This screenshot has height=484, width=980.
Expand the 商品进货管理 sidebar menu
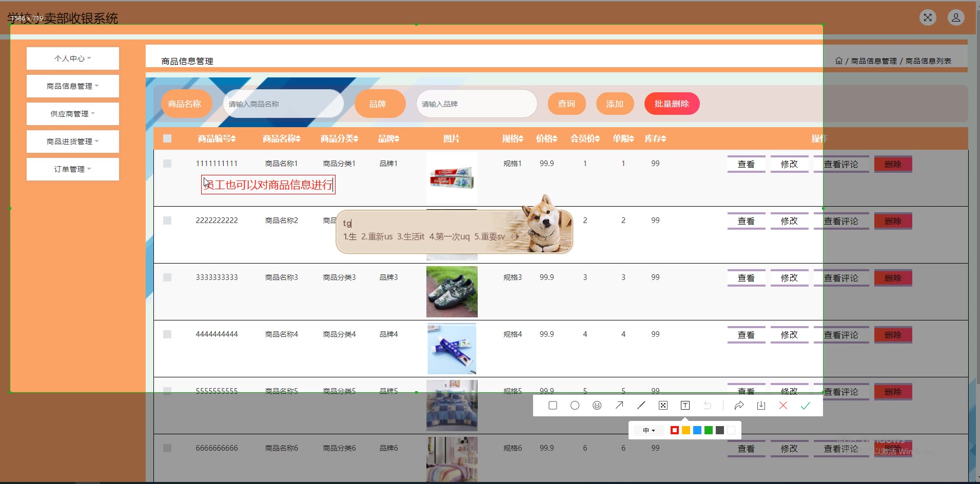[73, 142]
